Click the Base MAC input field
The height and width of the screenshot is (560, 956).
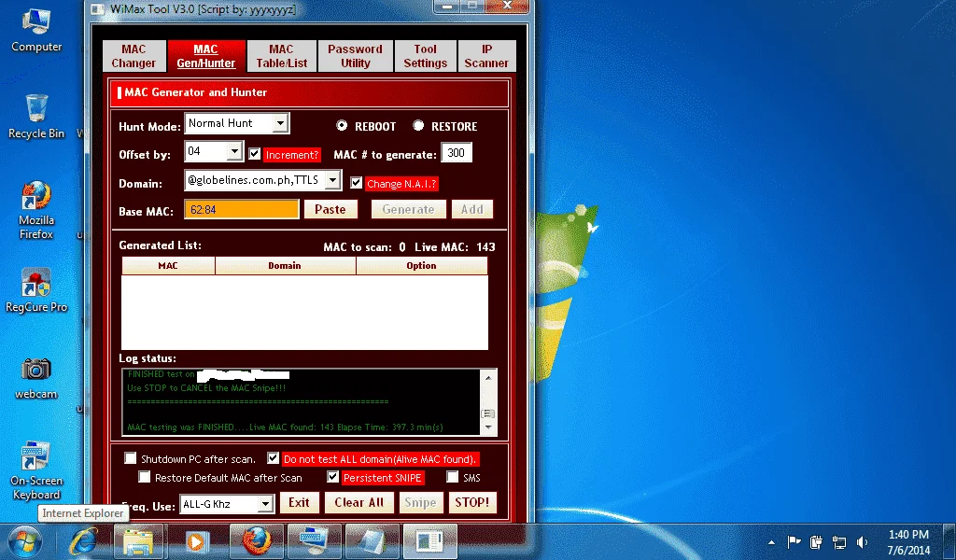[x=242, y=210]
